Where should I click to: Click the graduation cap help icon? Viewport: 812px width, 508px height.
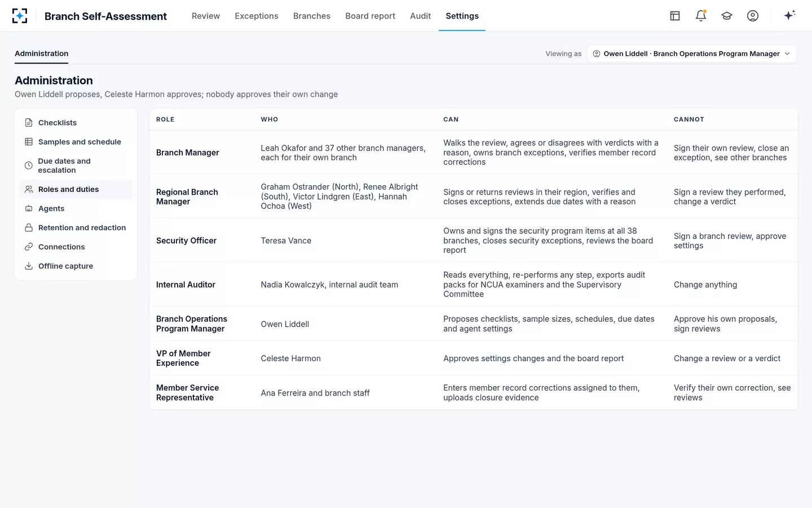[x=727, y=16]
